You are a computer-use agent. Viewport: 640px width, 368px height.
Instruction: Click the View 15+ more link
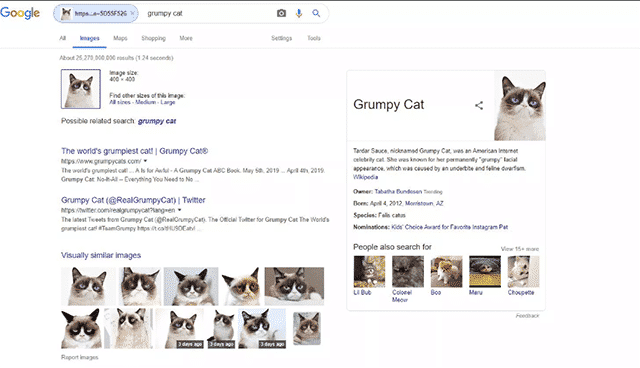[520, 249]
